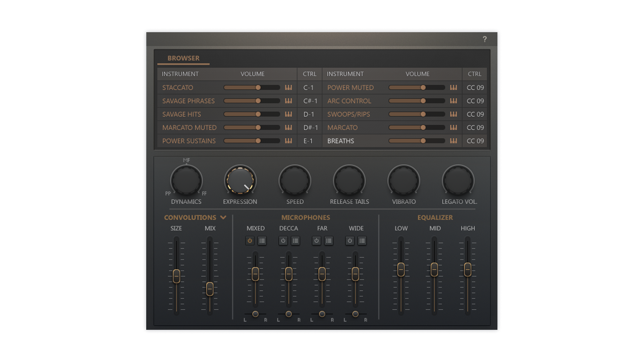
Task: Open the Mixed microphone routing list icon
Action: [x=262, y=241]
